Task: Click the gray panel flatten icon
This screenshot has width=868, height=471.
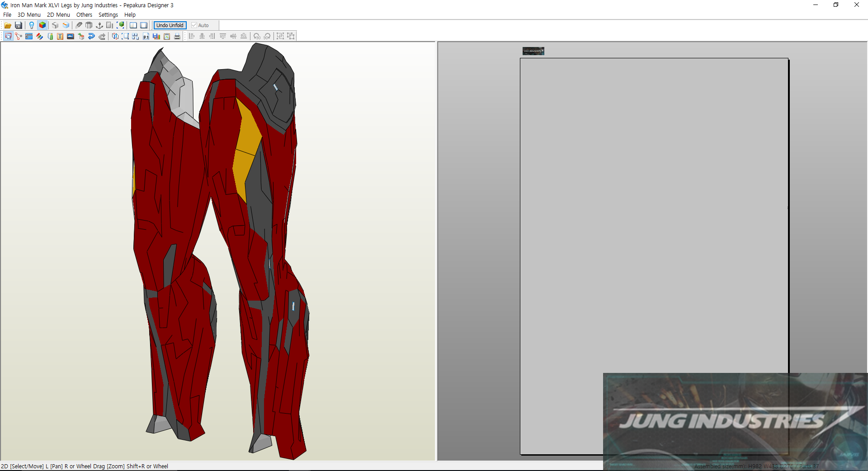Action: 110,25
